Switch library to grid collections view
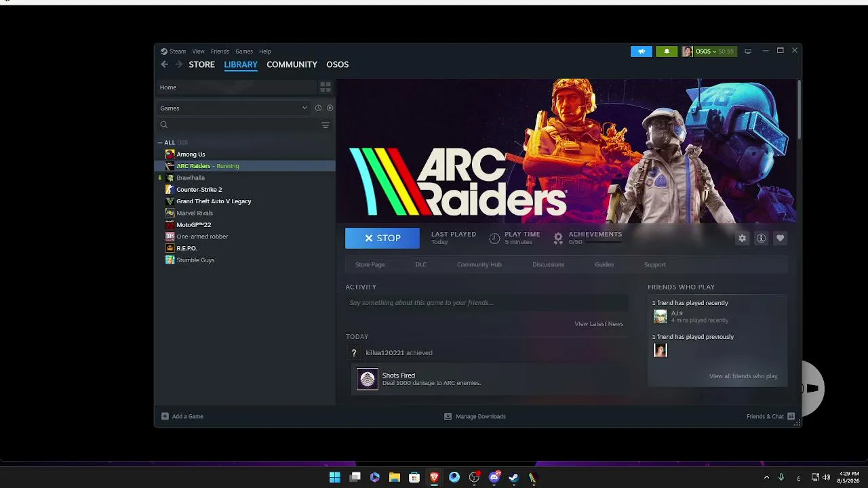The image size is (868, 488). [x=325, y=87]
